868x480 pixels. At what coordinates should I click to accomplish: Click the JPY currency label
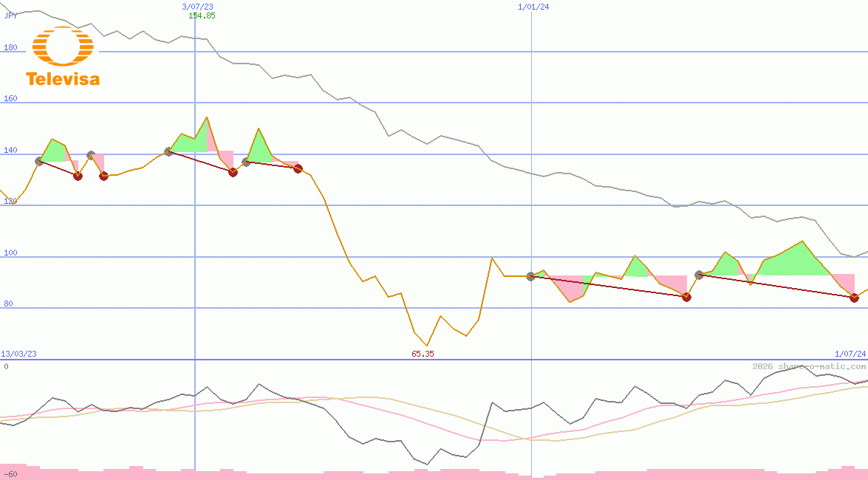point(10,15)
